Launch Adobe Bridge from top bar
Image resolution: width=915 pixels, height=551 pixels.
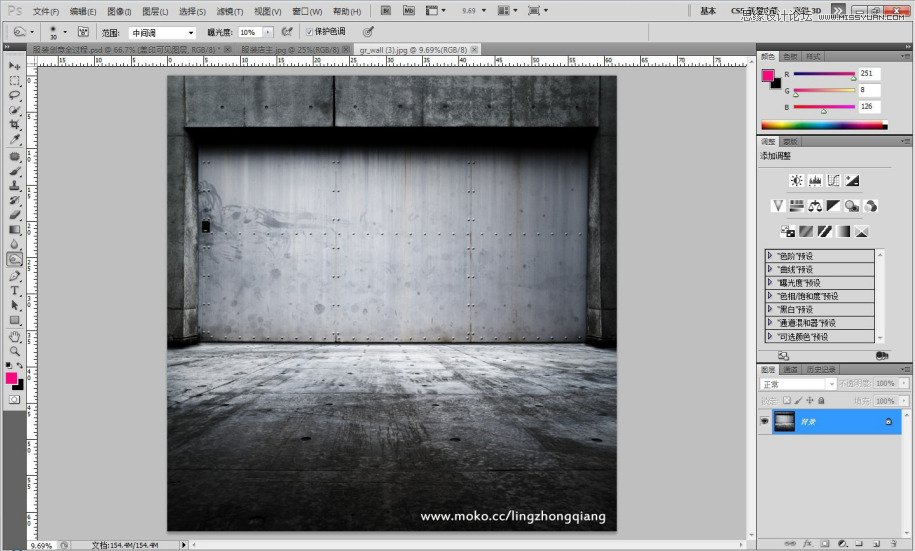point(385,11)
